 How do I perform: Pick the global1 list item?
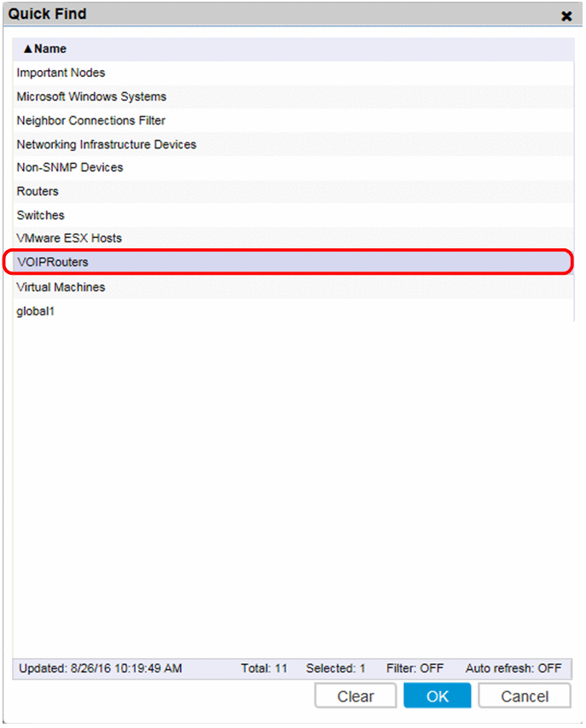[x=36, y=312]
